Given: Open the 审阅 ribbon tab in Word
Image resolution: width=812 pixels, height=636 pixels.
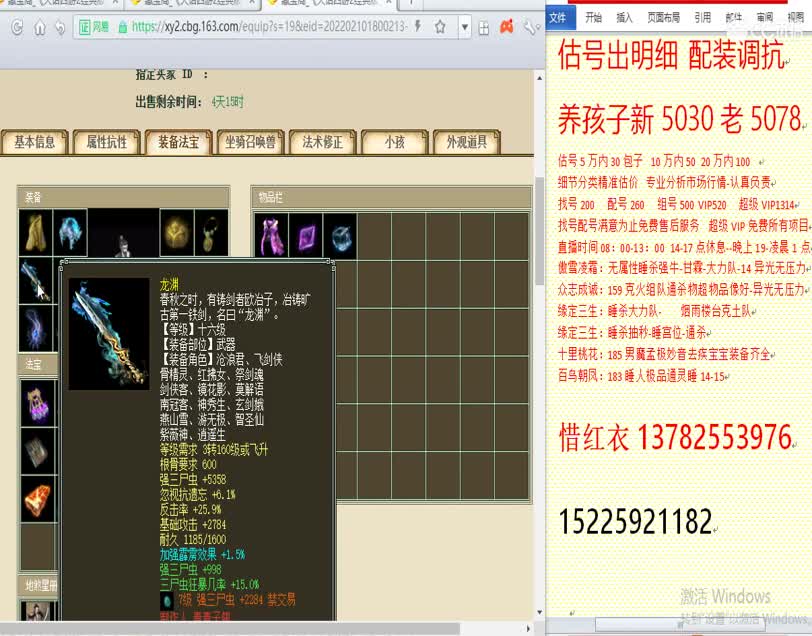Looking at the screenshot, I should [764, 18].
